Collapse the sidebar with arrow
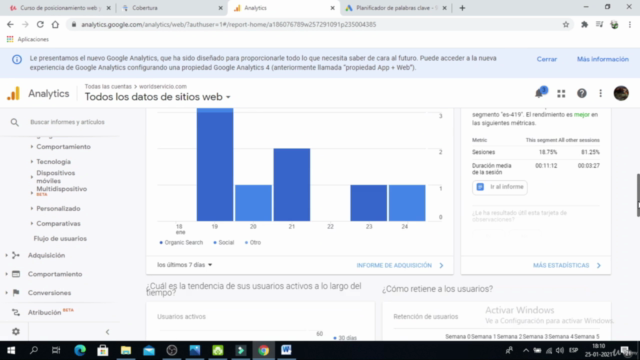Viewport: 640px width, 360px height. pyautogui.click(x=107, y=332)
